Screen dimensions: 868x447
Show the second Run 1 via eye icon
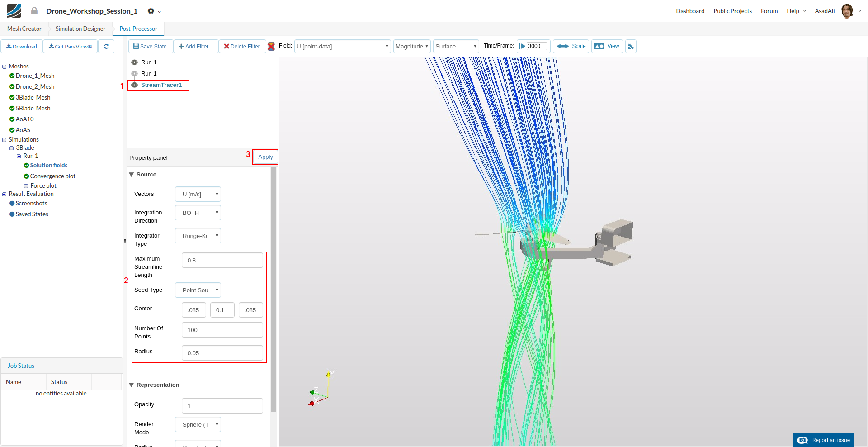(134, 74)
